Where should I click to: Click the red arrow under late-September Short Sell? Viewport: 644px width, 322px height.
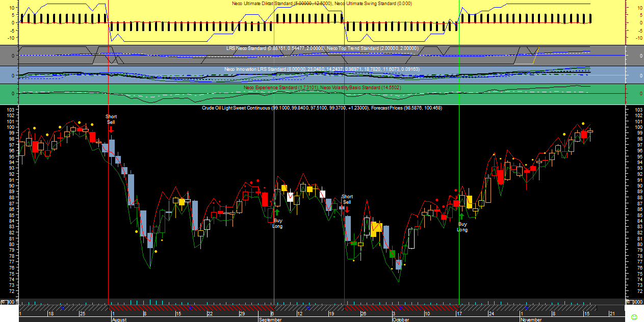tap(347, 209)
